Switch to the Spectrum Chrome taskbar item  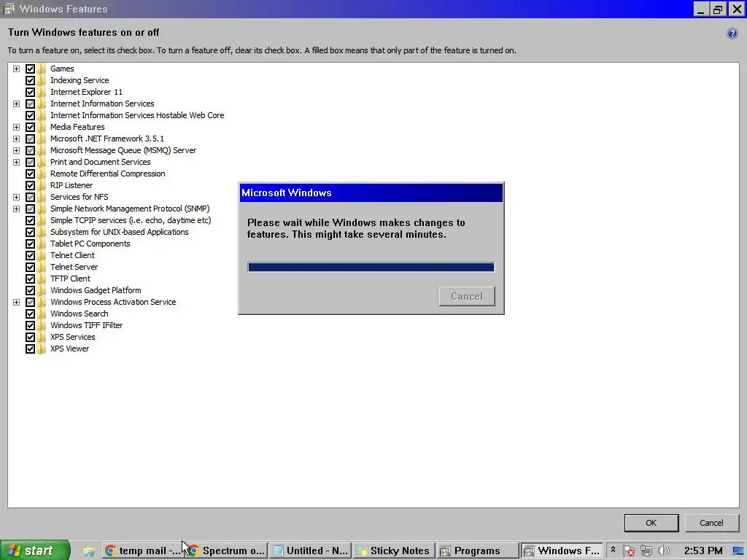[226, 551]
